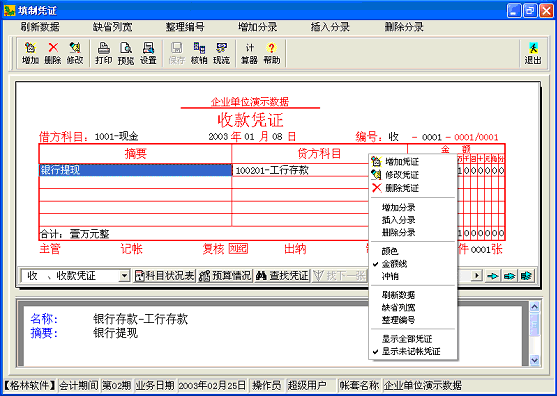Click 缺省列宽 in the top menu bar
The width and height of the screenshot is (557, 396).
pyautogui.click(x=112, y=27)
